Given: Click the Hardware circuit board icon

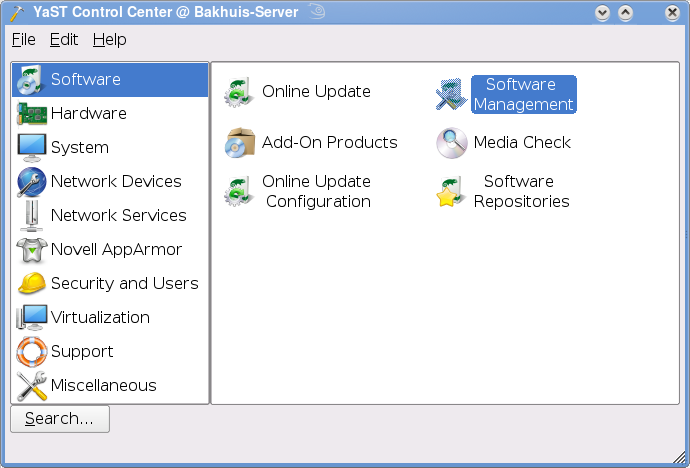Looking at the screenshot, I should 32,113.
